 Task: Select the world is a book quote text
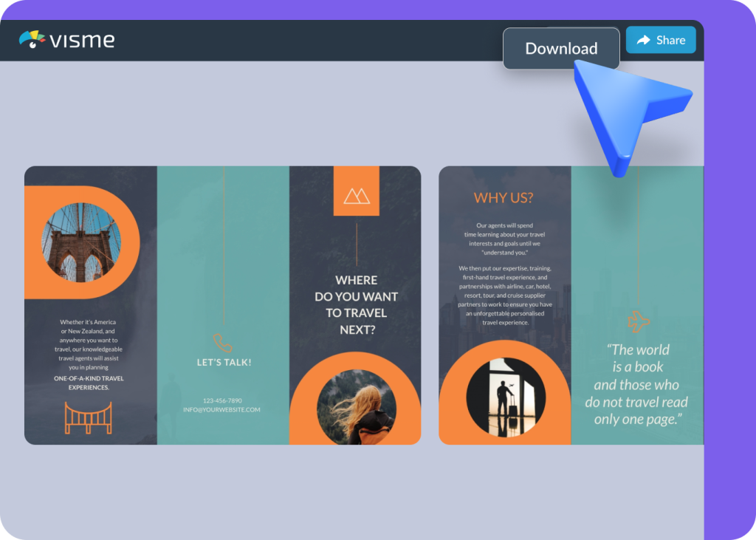636,383
